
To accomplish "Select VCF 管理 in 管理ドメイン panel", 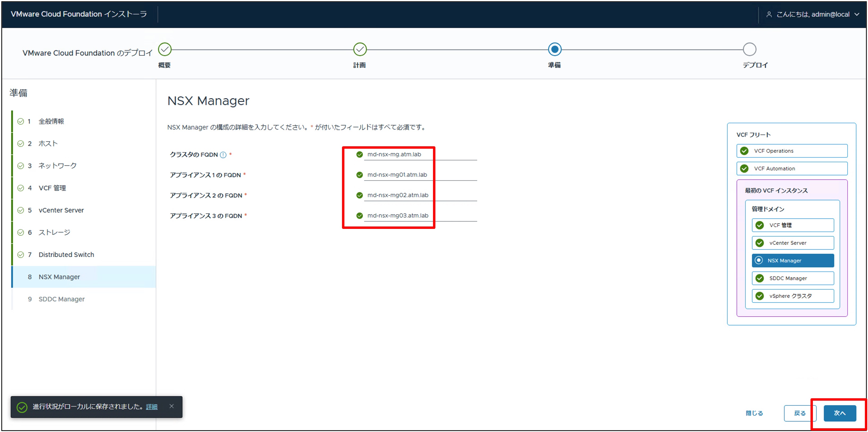I will point(793,225).
